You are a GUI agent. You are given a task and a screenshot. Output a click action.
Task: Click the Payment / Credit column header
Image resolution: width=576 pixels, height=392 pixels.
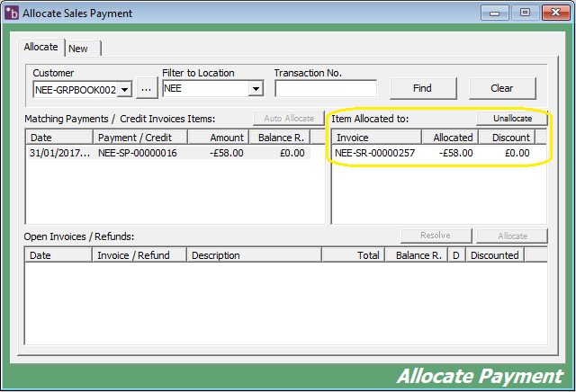pos(140,138)
